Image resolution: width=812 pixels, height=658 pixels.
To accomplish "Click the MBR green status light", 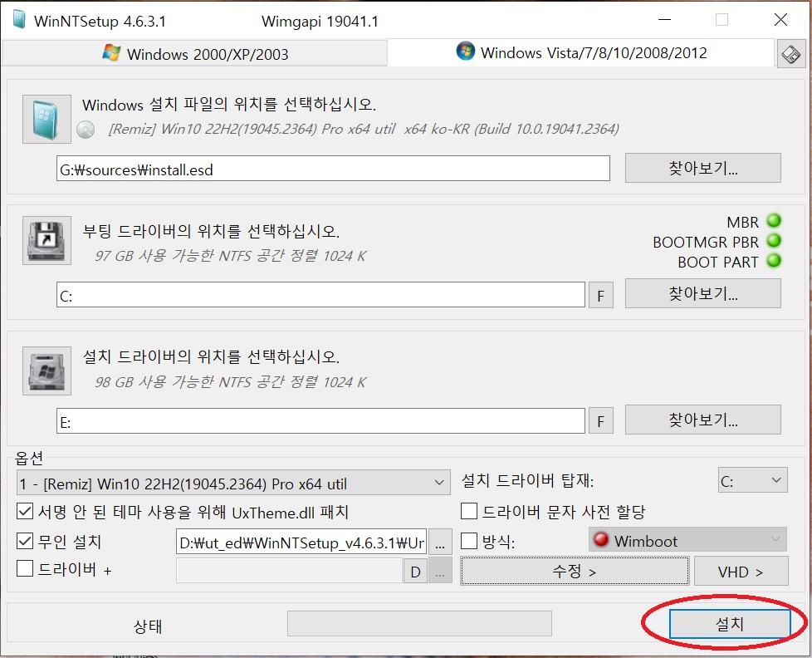I will click(774, 221).
